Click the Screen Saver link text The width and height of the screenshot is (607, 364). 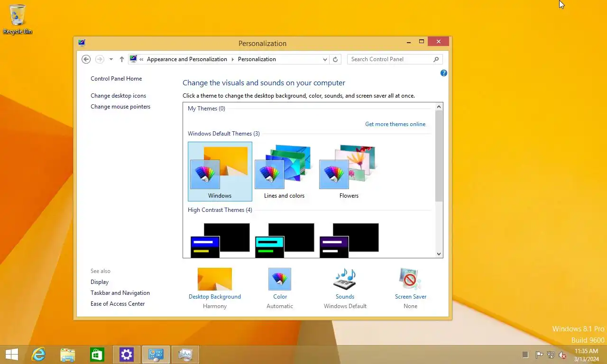(x=411, y=297)
